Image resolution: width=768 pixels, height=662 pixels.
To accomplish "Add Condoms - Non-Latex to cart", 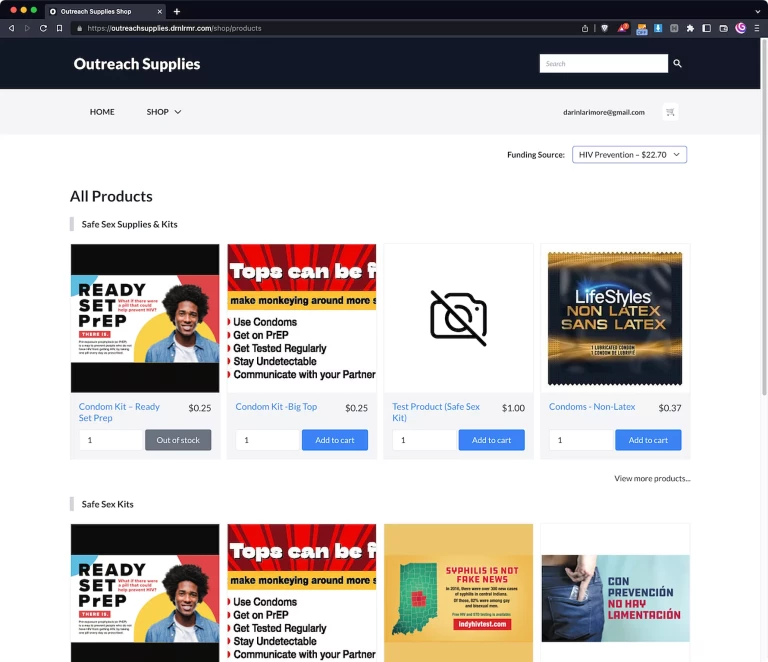I will [x=648, y=440].
